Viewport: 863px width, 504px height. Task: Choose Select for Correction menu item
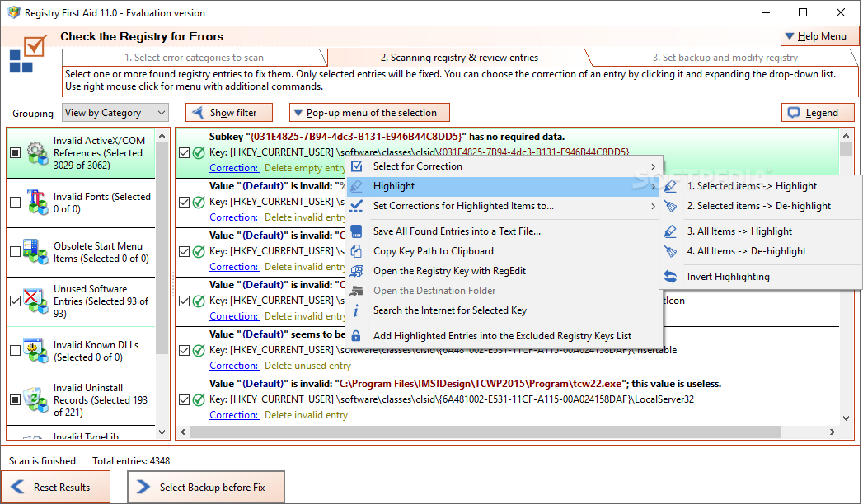(x=504, y=166)
